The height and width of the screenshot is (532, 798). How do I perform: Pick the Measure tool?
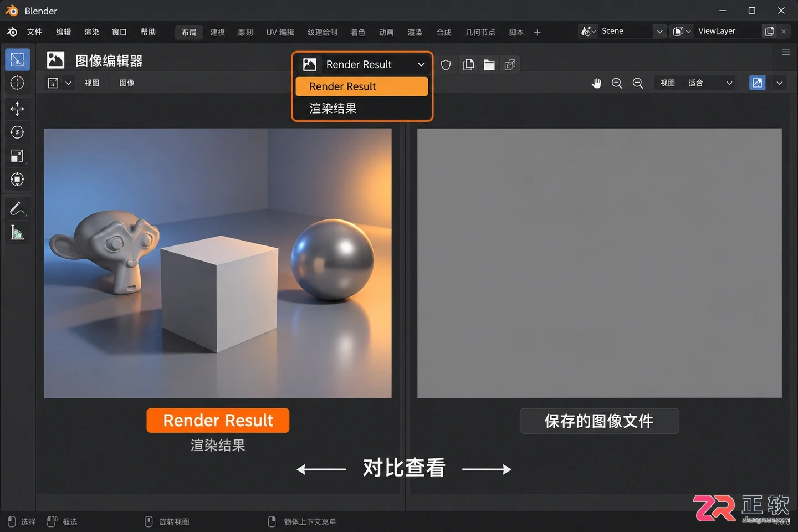17,233
